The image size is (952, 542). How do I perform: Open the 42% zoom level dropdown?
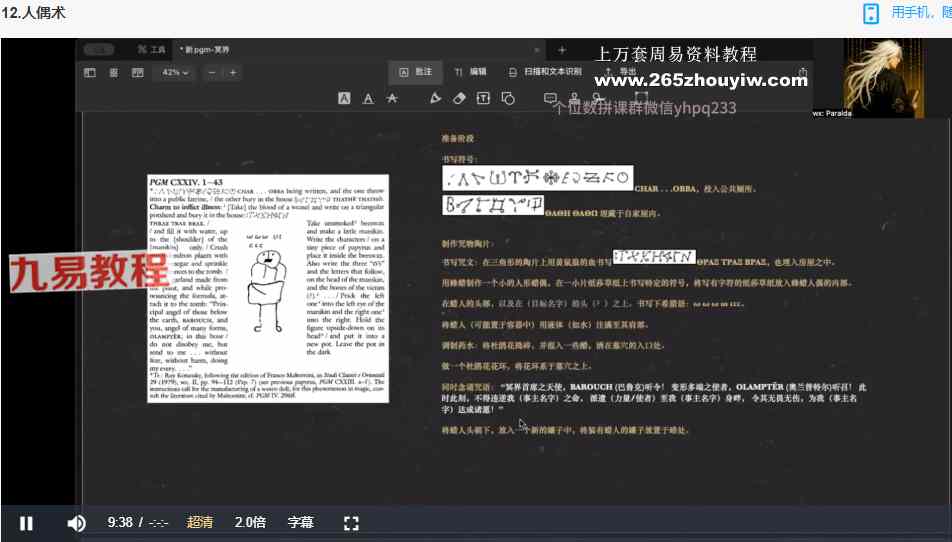tap(176, 73)
